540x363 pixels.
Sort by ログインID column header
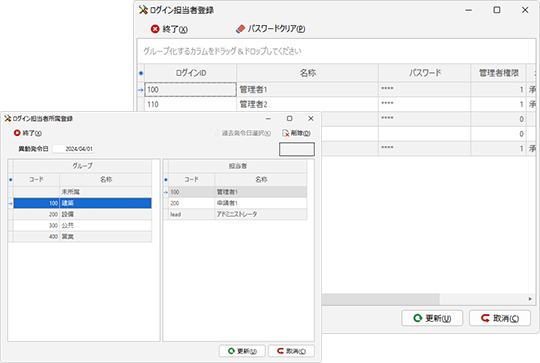(x=191, y=73)
